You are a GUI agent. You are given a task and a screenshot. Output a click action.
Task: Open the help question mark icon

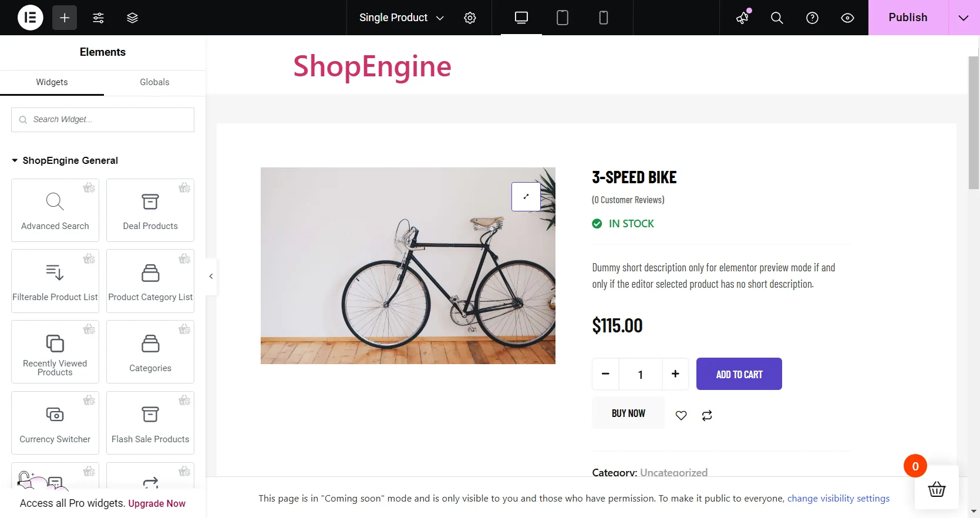(x=812, y=18)
